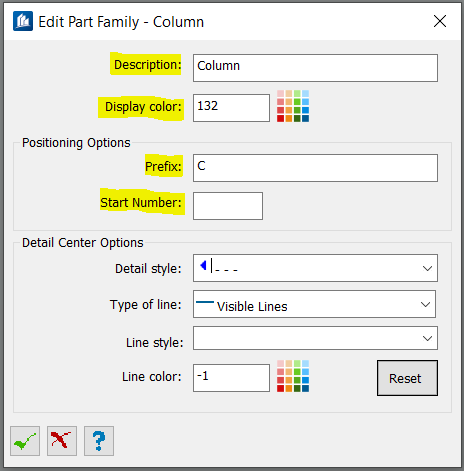Click into the Prefix field containing C
Viewport: 464px width, 471px height.
[315, 168]
